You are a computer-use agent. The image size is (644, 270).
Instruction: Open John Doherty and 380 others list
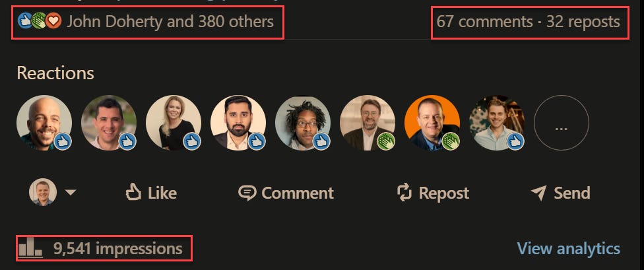170,21
